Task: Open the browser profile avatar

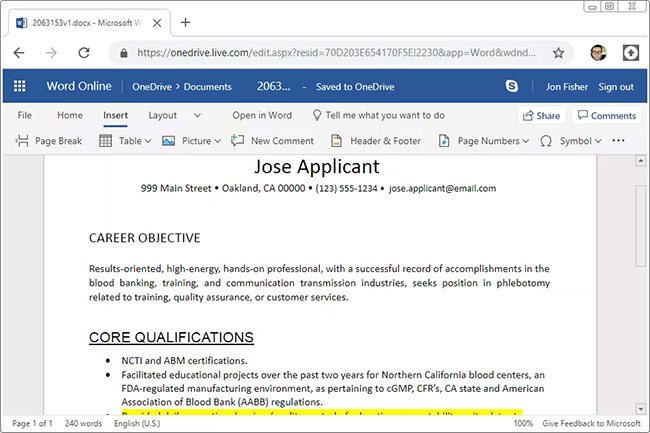Action: (x=598, y=53)
